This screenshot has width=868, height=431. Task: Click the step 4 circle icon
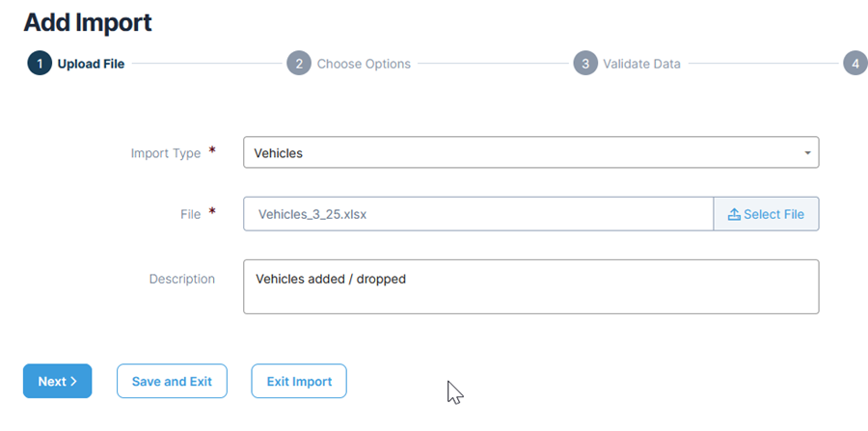click(854, 64)
